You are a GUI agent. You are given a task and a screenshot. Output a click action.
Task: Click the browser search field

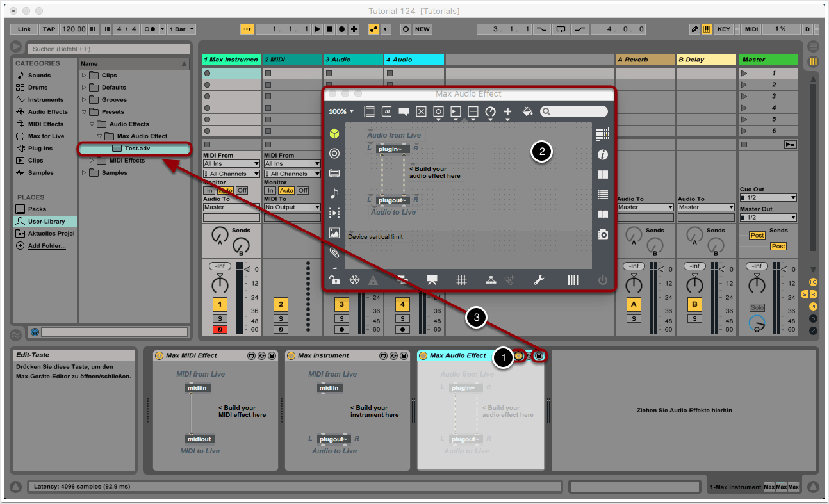click(109, 49)
